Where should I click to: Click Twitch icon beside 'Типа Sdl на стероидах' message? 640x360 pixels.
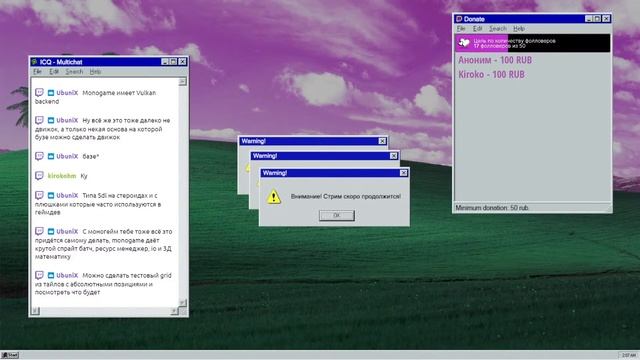tap(39, 195)
